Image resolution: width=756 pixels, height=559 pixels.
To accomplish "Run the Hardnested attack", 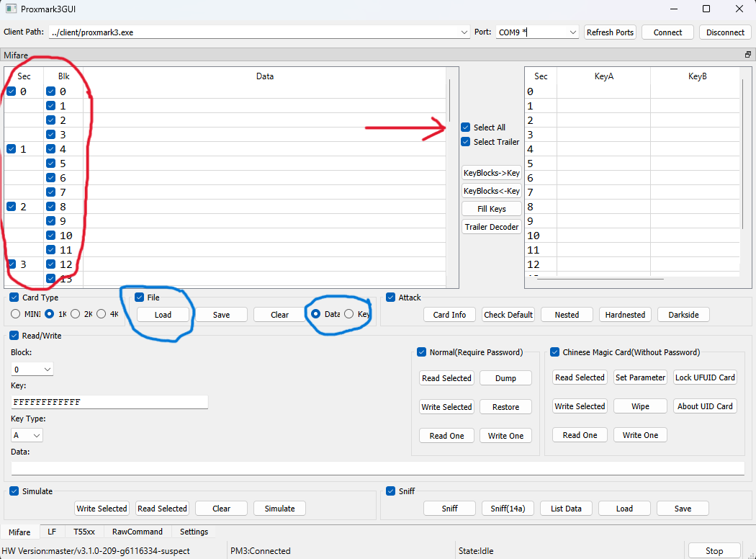I will click(625, 315).
